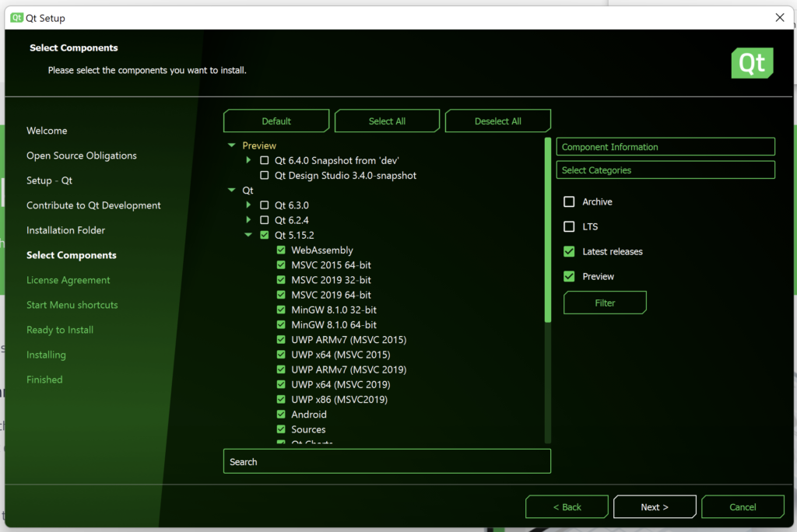Apply categories with the Filter button
Screen dimensions: 797x532
(605, 303)
